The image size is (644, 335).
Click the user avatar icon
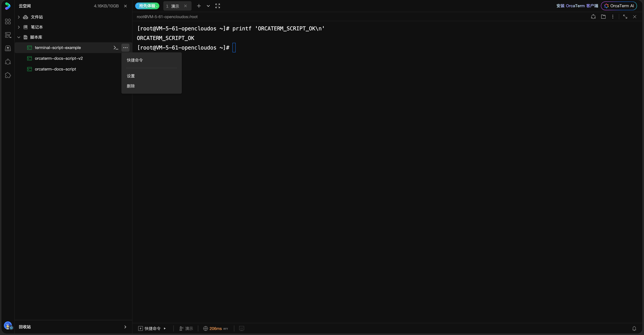click(8, 325)
